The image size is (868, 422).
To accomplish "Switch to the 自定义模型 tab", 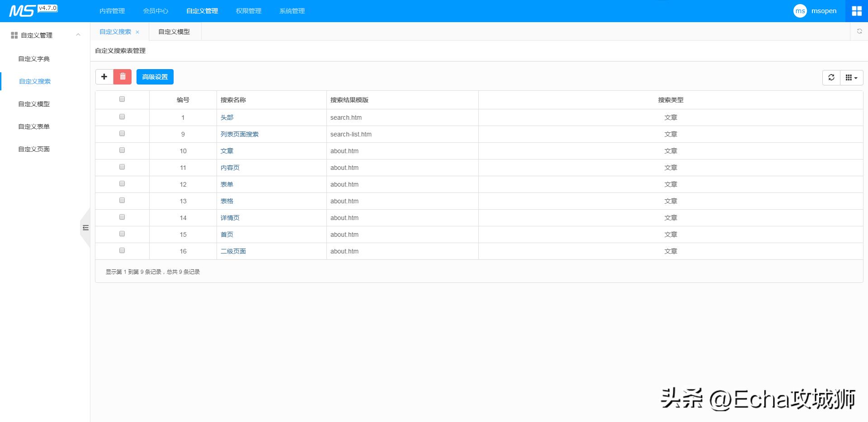I will 174,32.
